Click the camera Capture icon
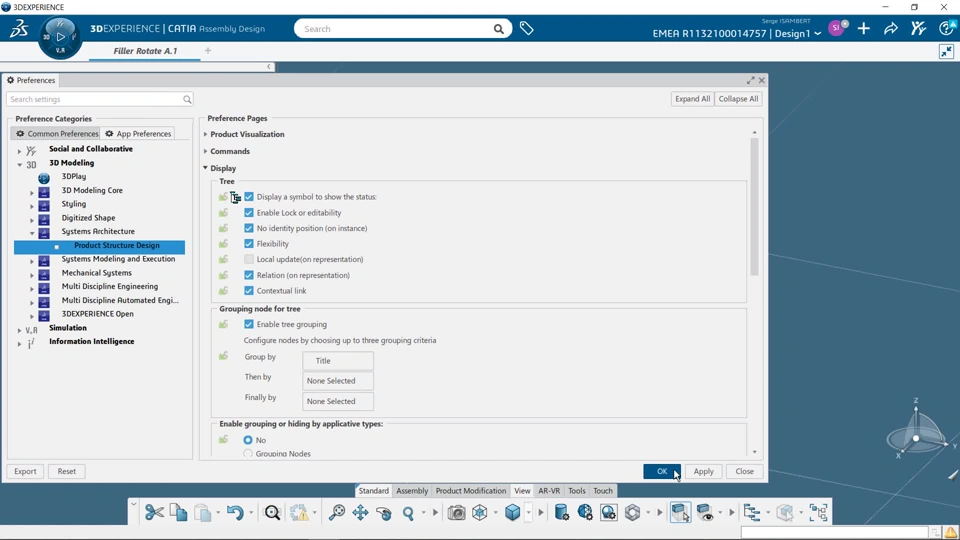960x540 pixels. (x=456, y=512)
